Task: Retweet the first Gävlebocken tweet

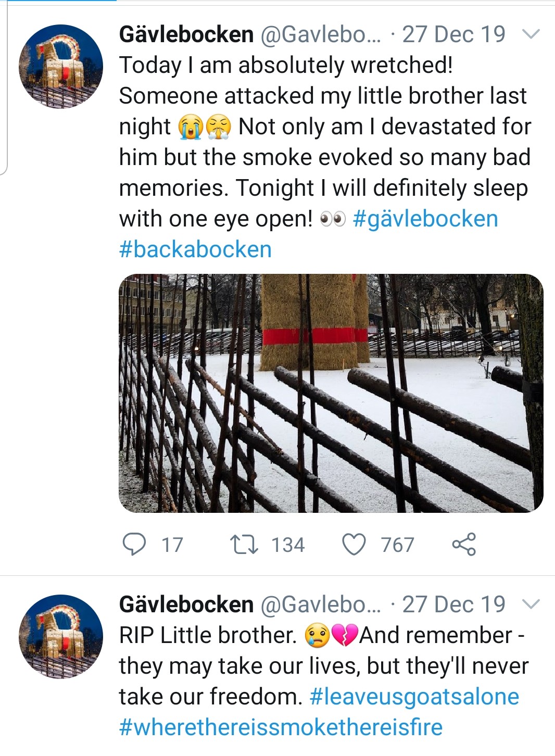Action: click(x=244, y=545)
